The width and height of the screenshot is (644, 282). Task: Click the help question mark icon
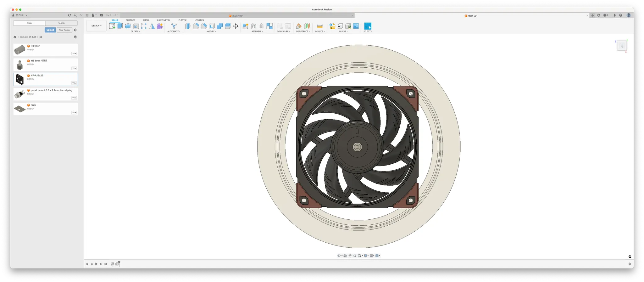(621, 15)
